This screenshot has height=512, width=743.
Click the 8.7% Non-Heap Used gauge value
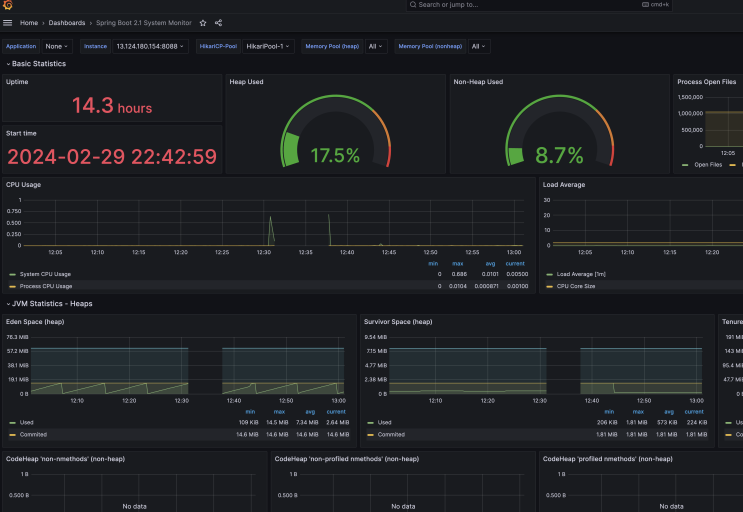pos(559,156)
